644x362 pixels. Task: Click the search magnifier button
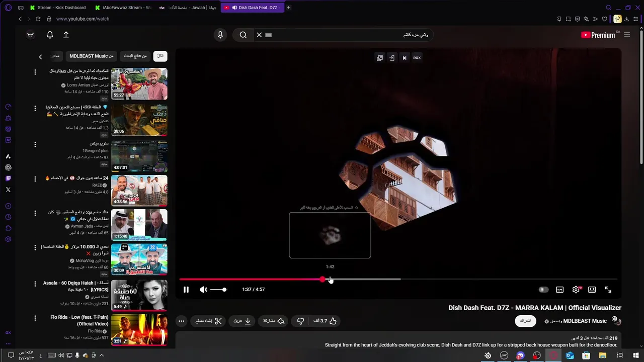point(243,35)
